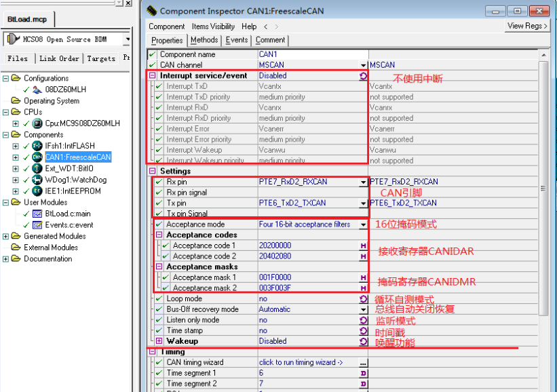Toggle the Listen only mode cycle icon

[x=363, y=320]
